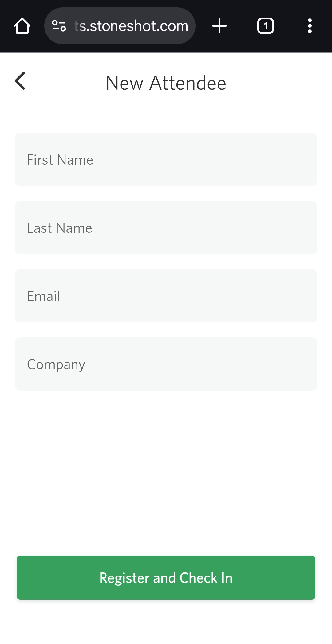Tap the number 1 in tab counter
332x644 pixels.
pos(266,26)
